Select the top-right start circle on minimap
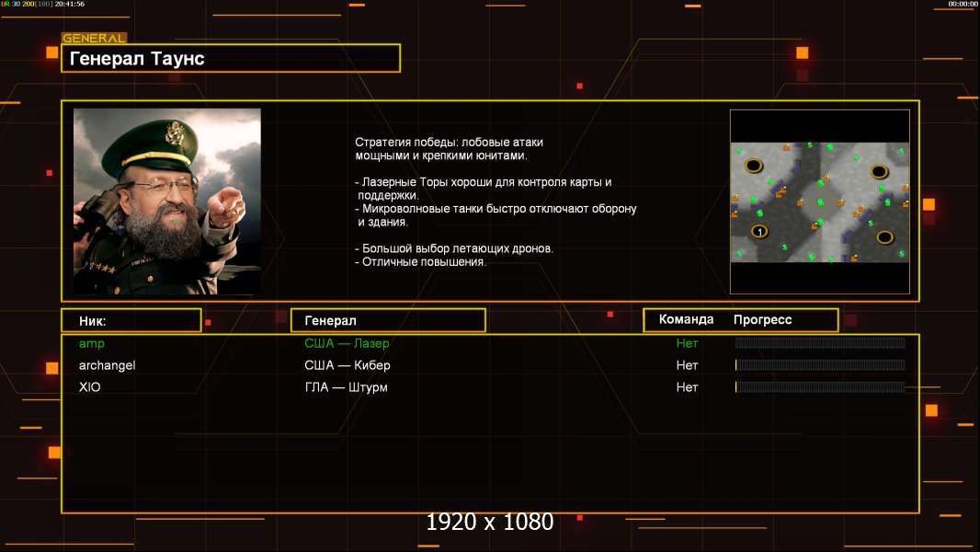 [x=880, y=171]
